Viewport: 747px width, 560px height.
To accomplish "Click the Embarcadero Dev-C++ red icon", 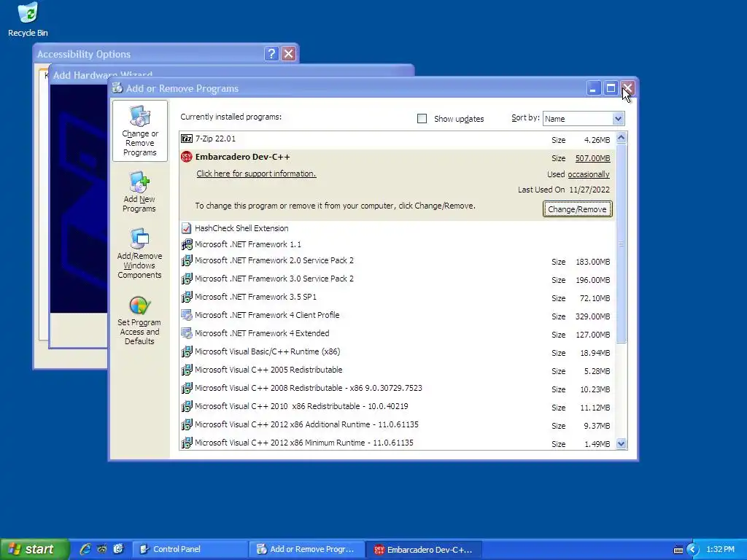I will click(187, 157).
